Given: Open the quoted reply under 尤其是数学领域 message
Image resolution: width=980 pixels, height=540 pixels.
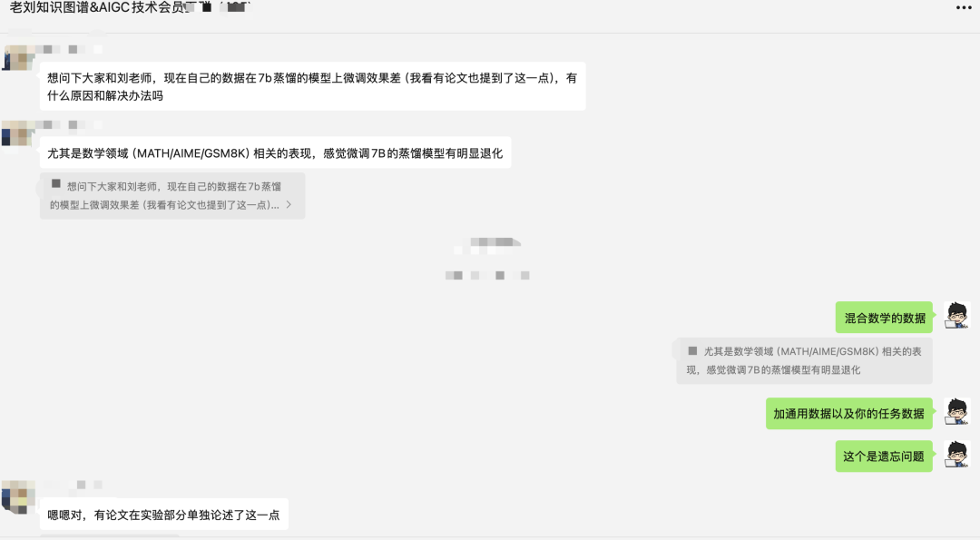Looking at the screenshot, I should click(x=172, y=196).
